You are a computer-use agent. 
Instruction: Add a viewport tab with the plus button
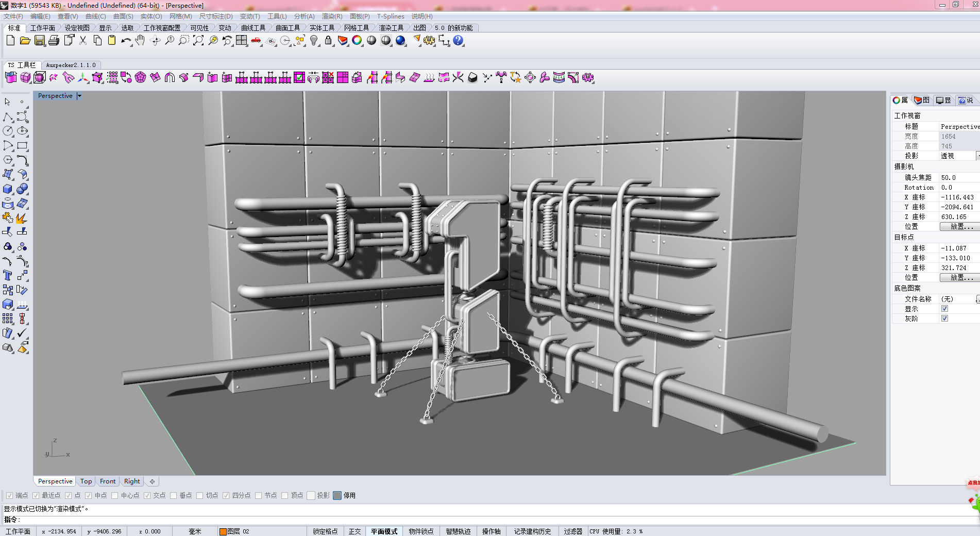[152, 481]
